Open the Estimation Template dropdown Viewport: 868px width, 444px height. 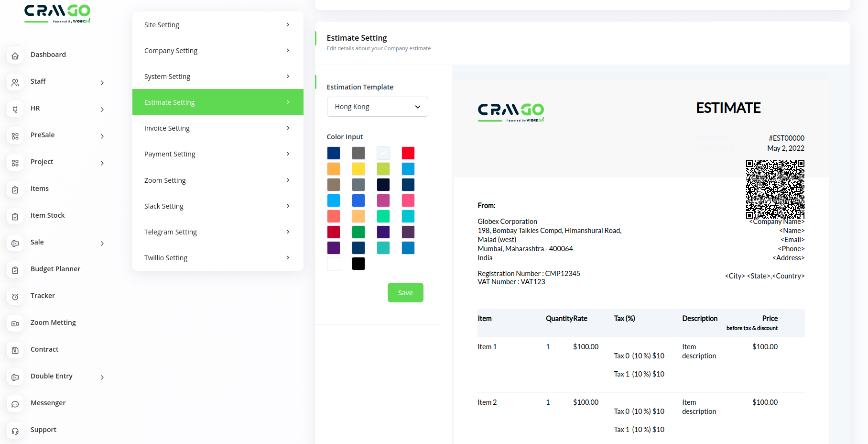(377, 107)
